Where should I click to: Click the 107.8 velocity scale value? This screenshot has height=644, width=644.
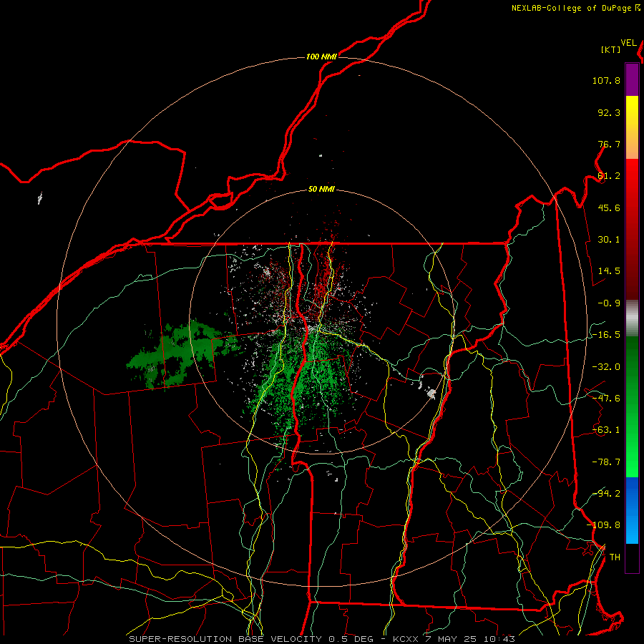coord(606,80)
